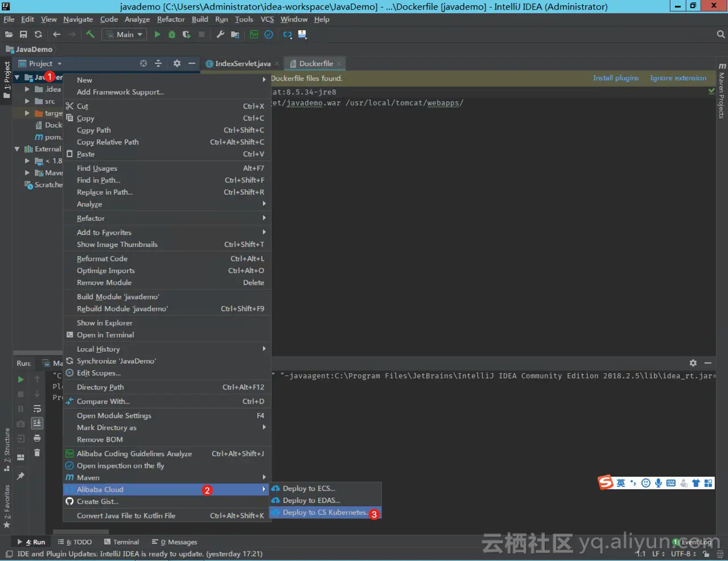Screen dimensions: 728x561
Task: Click the Synchronize toolbar icon
Action: (x=38, y=35)
